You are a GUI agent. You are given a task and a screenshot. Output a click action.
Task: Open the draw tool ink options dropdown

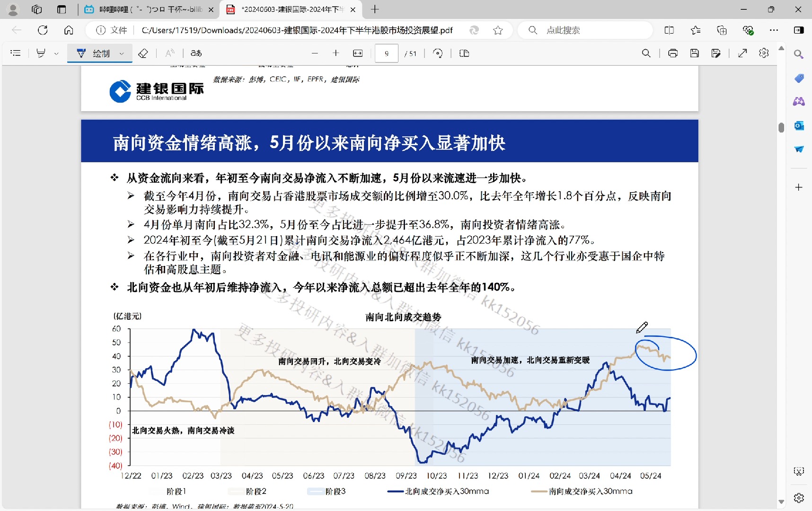tap(122, 53)
